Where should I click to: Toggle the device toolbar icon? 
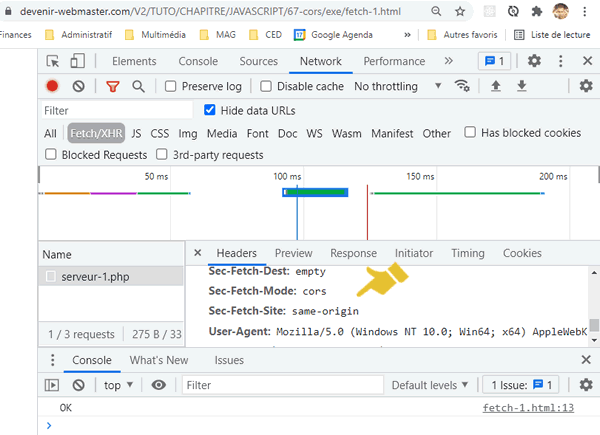tap(78, 61)
